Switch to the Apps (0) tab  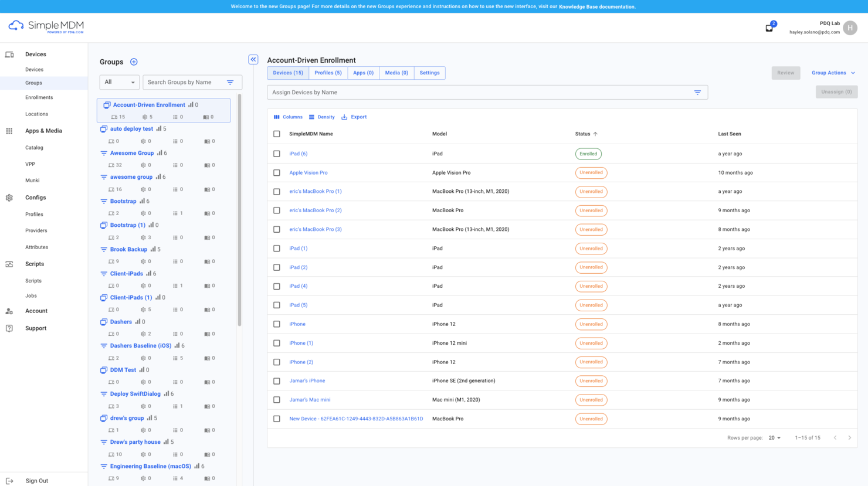point(363,73)
